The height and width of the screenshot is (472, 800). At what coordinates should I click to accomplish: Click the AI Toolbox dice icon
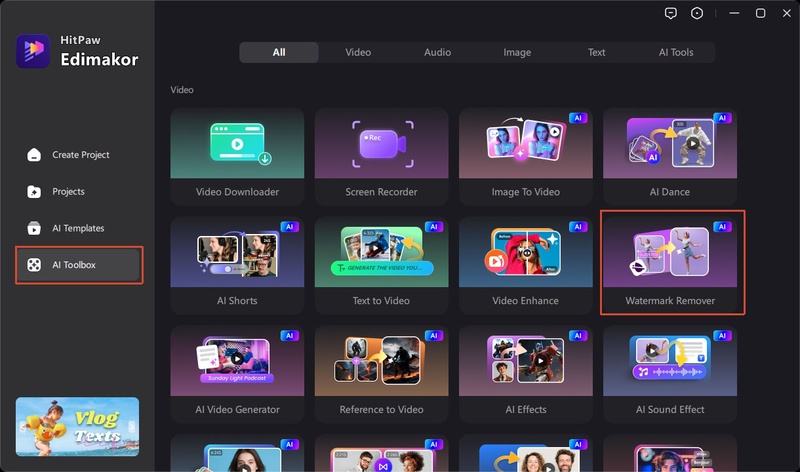point(34,265)
